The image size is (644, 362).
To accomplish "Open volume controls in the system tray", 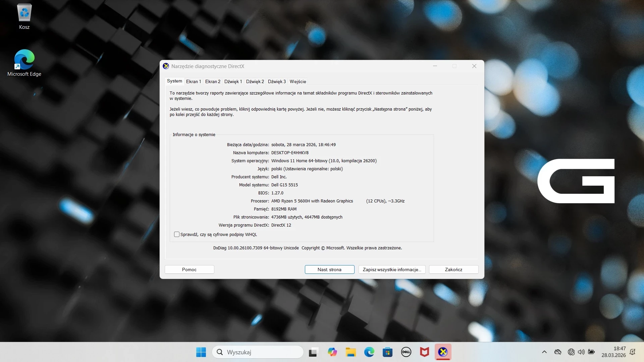I will (x=581, y=352).
